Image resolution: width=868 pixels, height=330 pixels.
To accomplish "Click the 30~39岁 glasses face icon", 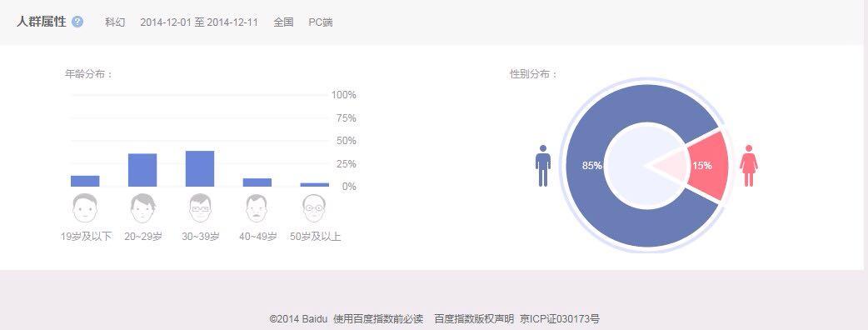I will (200, 208).
